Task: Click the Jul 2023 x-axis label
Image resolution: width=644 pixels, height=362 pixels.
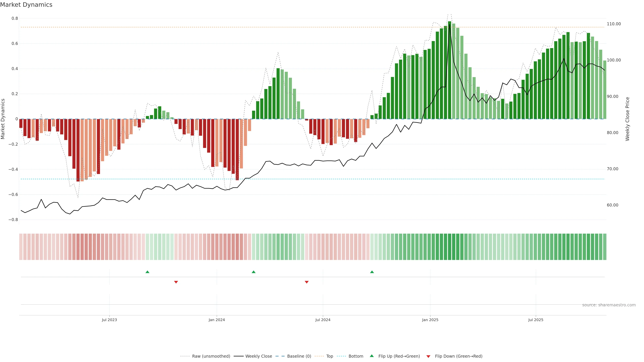Action: click(109, 320)
